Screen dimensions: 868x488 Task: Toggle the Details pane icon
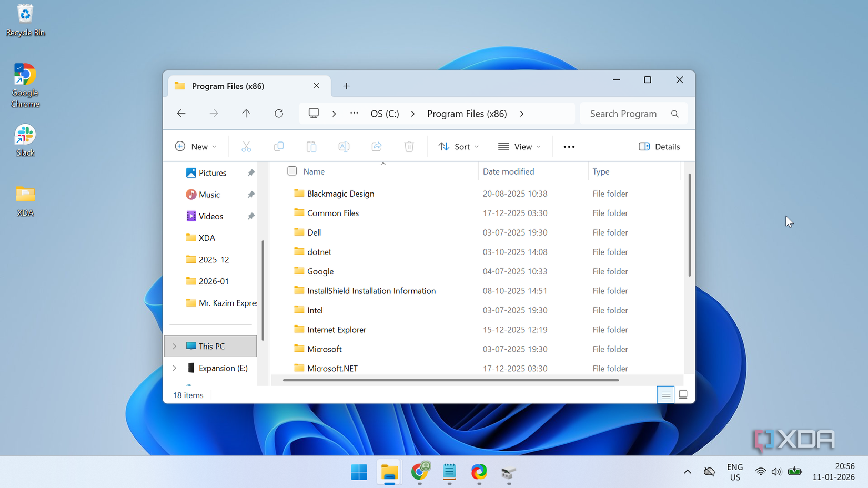(x=659, y=146)
